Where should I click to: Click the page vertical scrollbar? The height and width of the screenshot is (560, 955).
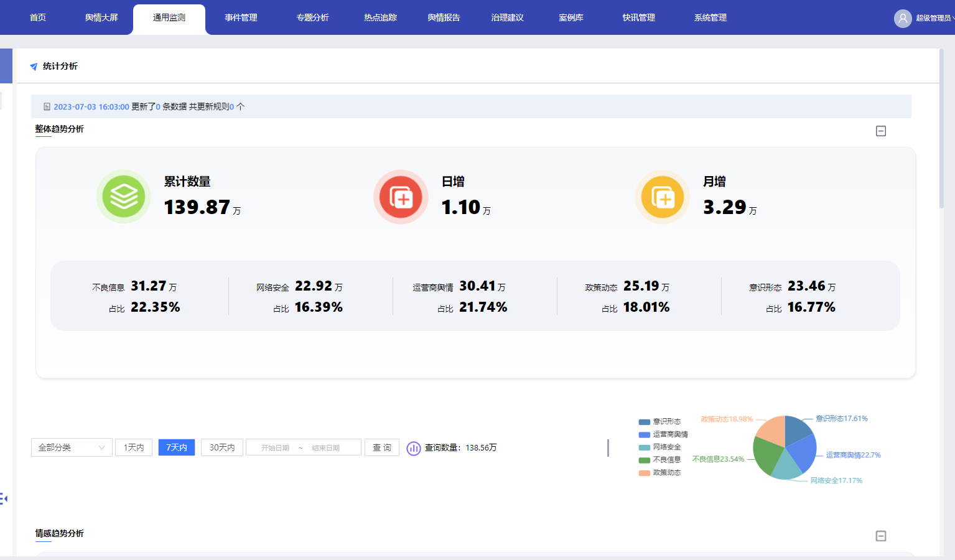[x=941, y=128]
